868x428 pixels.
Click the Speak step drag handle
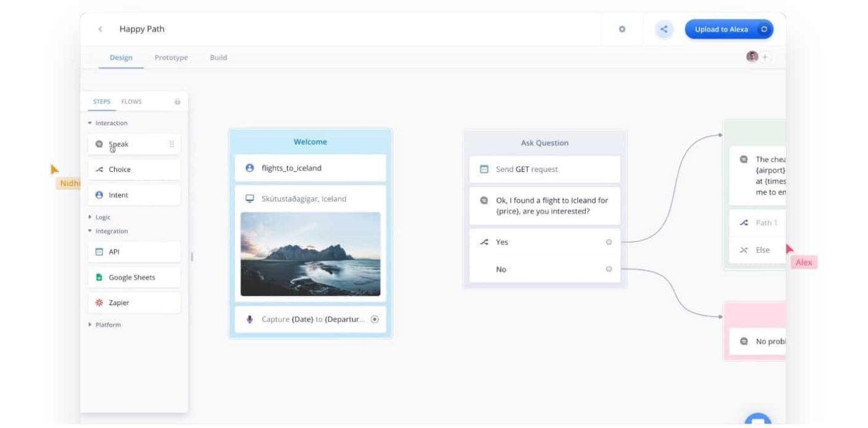click(x=172, y=145)
